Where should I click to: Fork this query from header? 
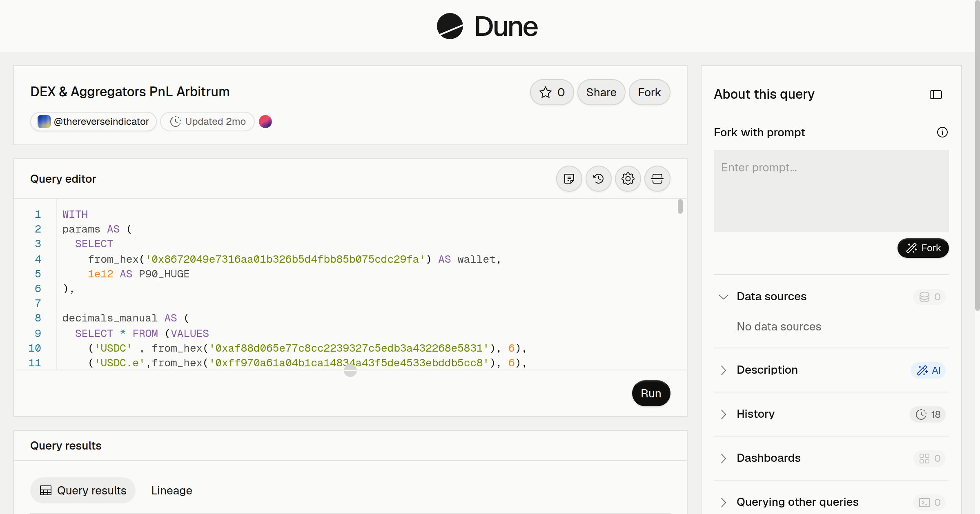pyautogui.click(x=649, y=92)
